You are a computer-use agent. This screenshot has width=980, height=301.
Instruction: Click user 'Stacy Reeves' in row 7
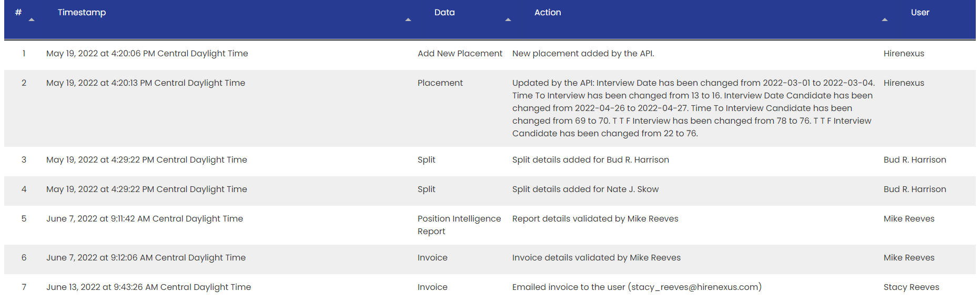pos(912,287)
